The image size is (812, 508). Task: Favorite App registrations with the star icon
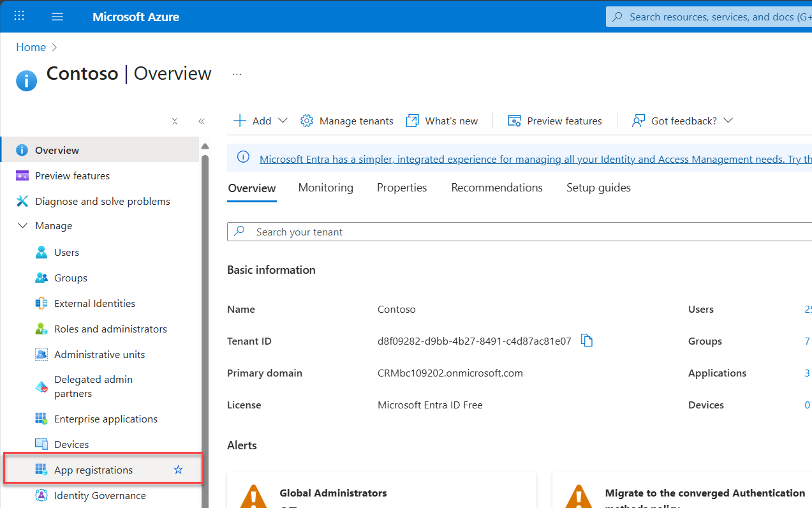[x=179, y=470]
